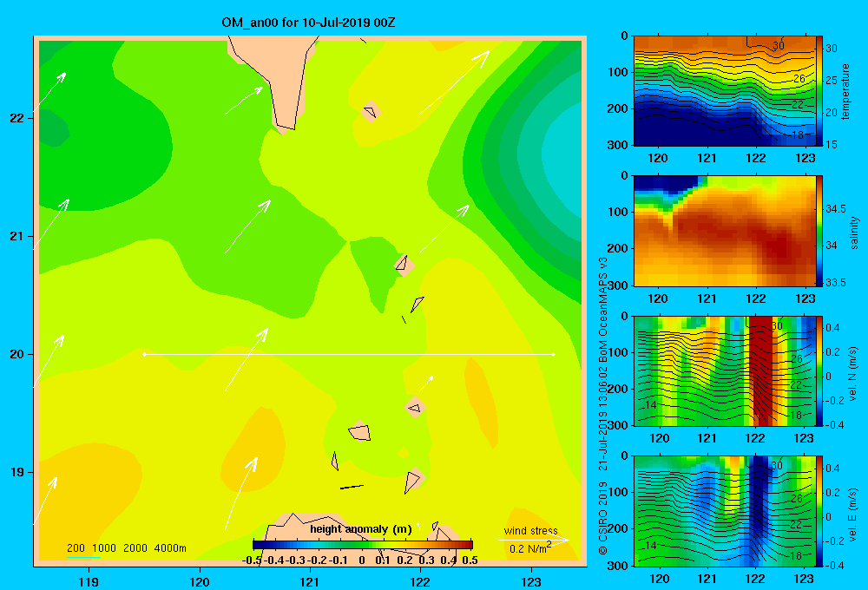
Task: Click the "vel. N (m/s)" axis label
Action: (x=853, y=374)
